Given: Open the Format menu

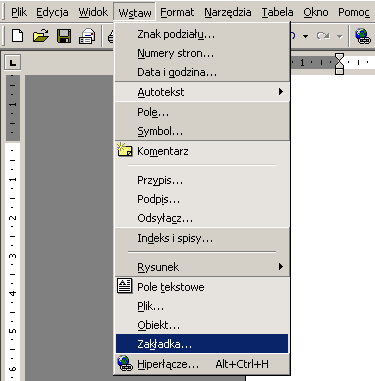Looking at the screenshot, I should (177, 12).
